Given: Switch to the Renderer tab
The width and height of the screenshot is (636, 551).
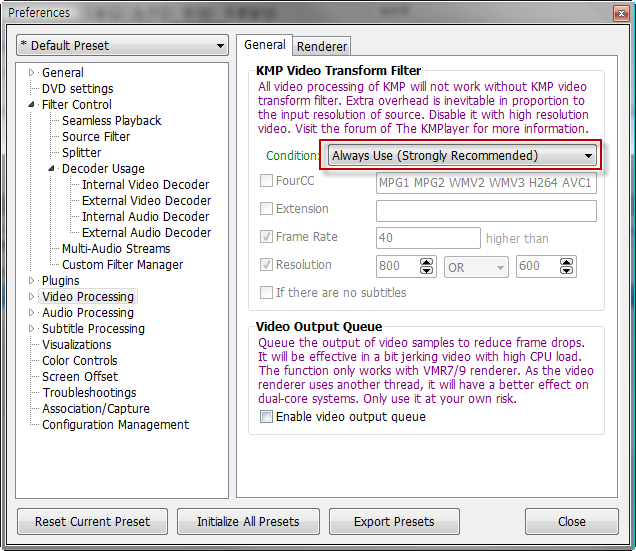Looking at the screenshot, I should (x=322, y=46).
